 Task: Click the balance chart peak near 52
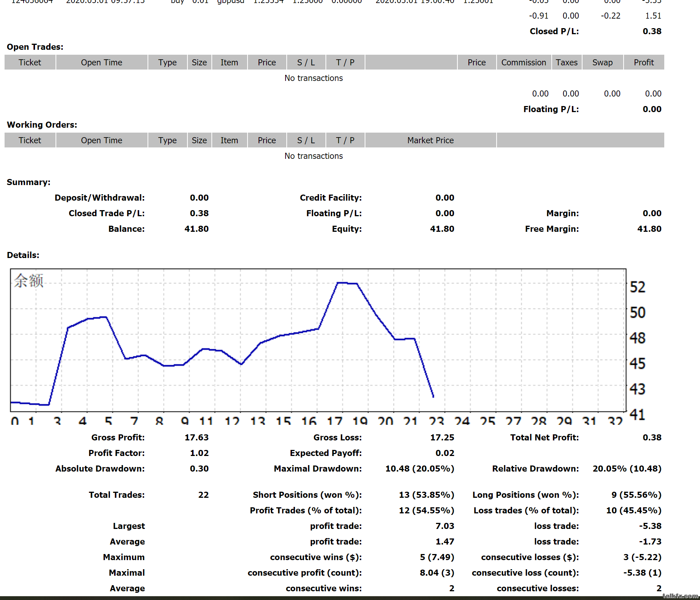pyautogui.click(x=347, y=283)
